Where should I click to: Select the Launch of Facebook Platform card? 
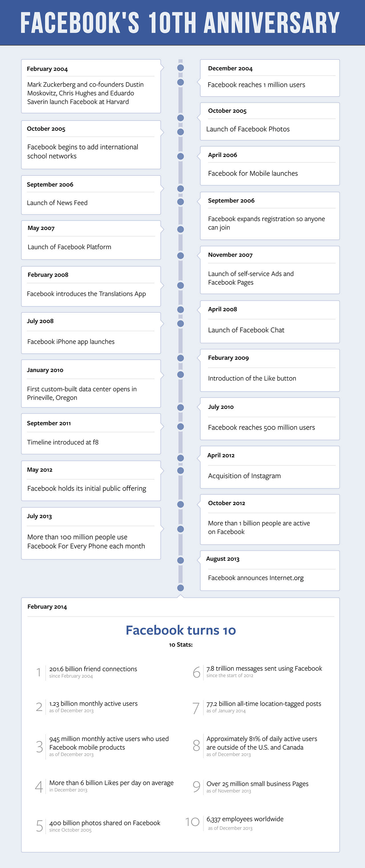click(x=91, y=240)
